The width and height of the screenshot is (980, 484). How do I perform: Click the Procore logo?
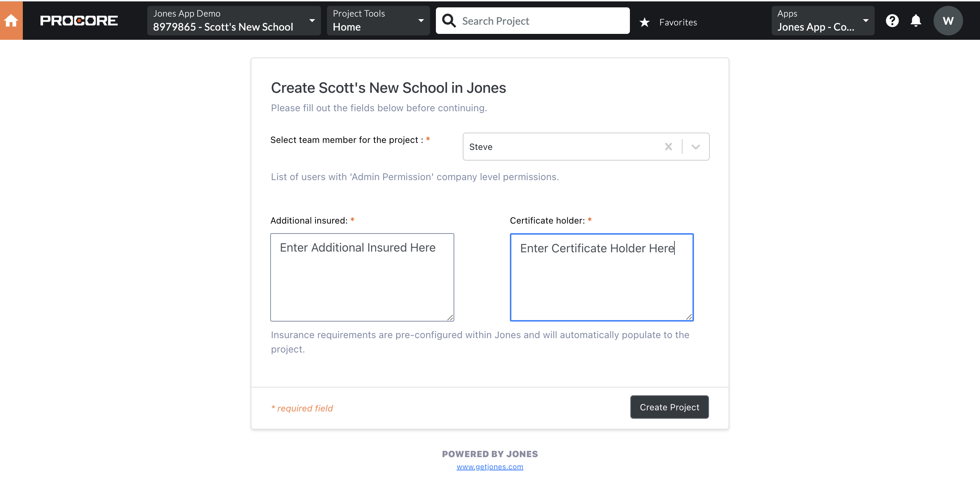point(79,21)
